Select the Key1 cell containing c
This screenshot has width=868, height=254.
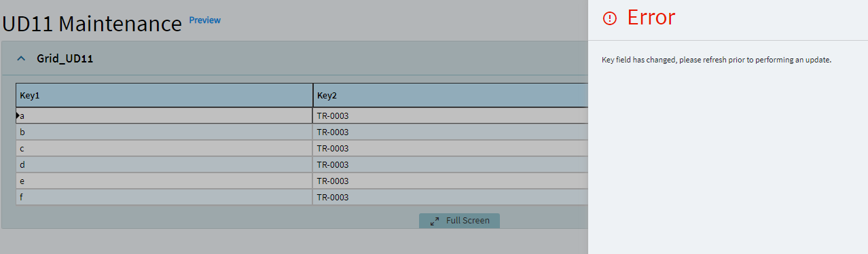point(164,148)
